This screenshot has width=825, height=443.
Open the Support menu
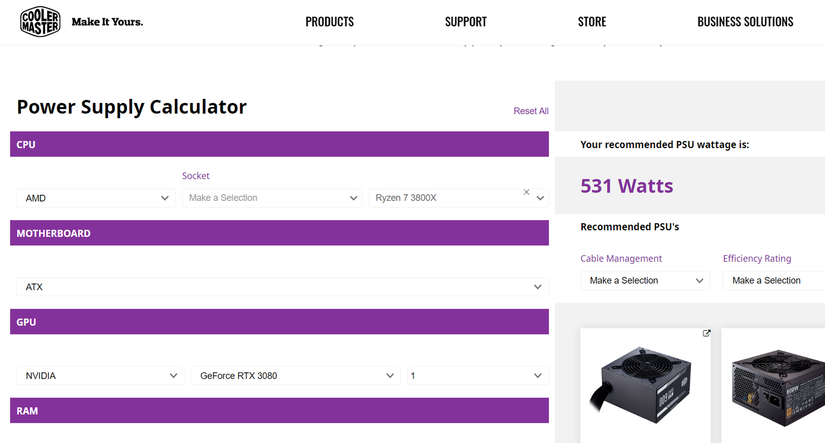pyautogui.click(x=466, y=22)
